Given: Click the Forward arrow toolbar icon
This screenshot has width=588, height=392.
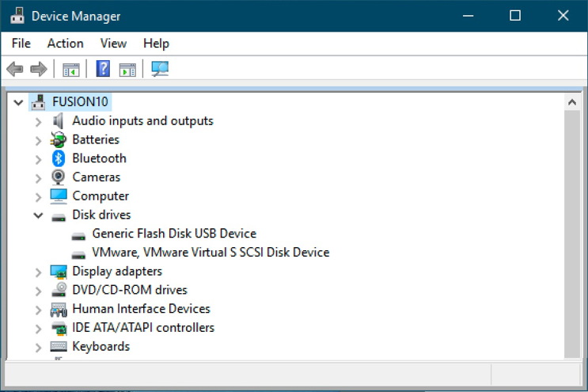Looking at the screenshot, I should (38, 69).
